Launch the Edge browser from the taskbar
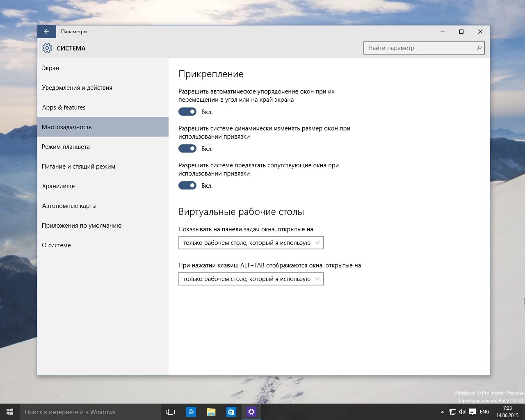Image resolution: width=525 pixels, height=420 pixels. tap(191, 412)
